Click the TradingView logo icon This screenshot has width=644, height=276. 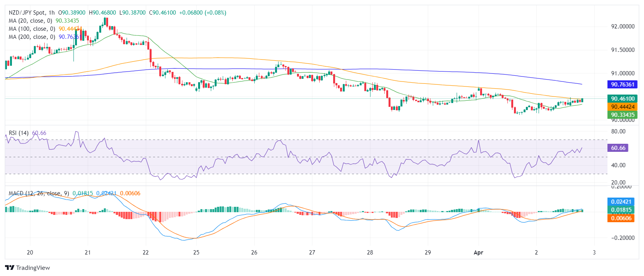(x=10, y=268)
